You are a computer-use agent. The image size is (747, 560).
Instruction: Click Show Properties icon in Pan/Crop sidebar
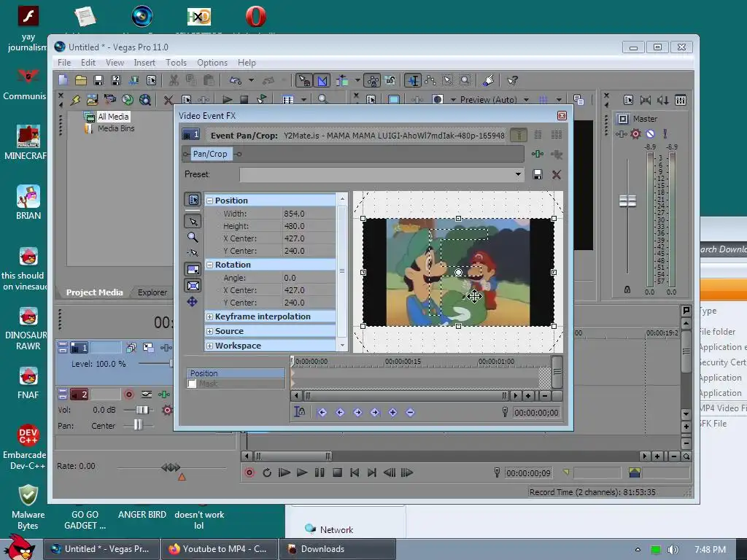tap(193, 200)
